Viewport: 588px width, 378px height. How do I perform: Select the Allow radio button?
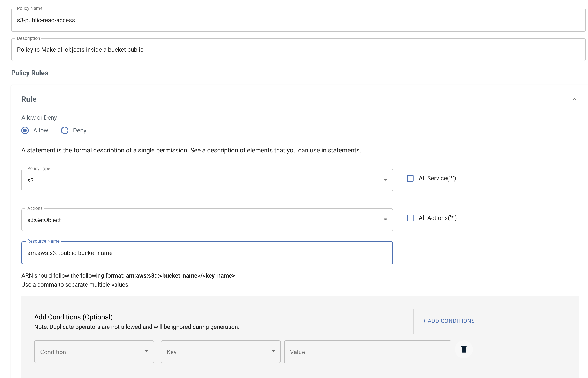[x=25, y=130]
